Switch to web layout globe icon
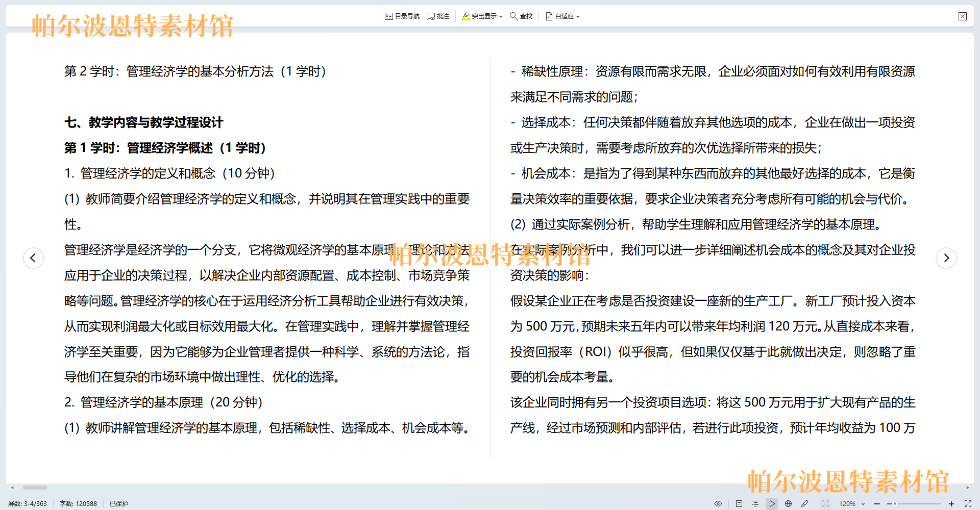This screenshot has height=510, width=980. click(788, 503)
